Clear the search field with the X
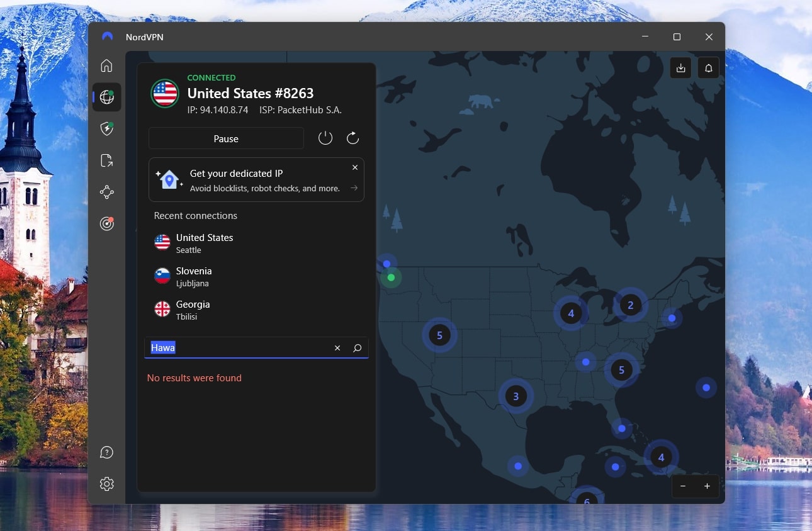Image resolution: width=812 pixels, height=531 pixels. [x=337, y=347]
